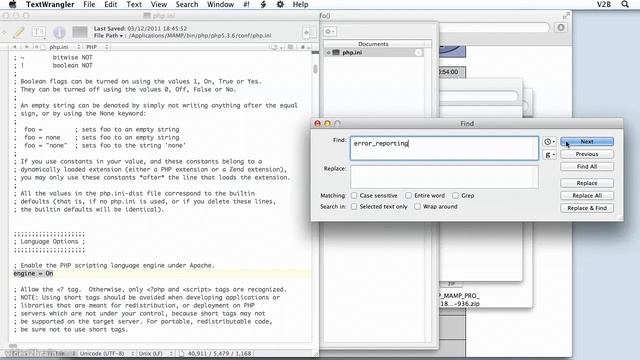Click the Get Info icon in toolbar

tap(59, 32)
